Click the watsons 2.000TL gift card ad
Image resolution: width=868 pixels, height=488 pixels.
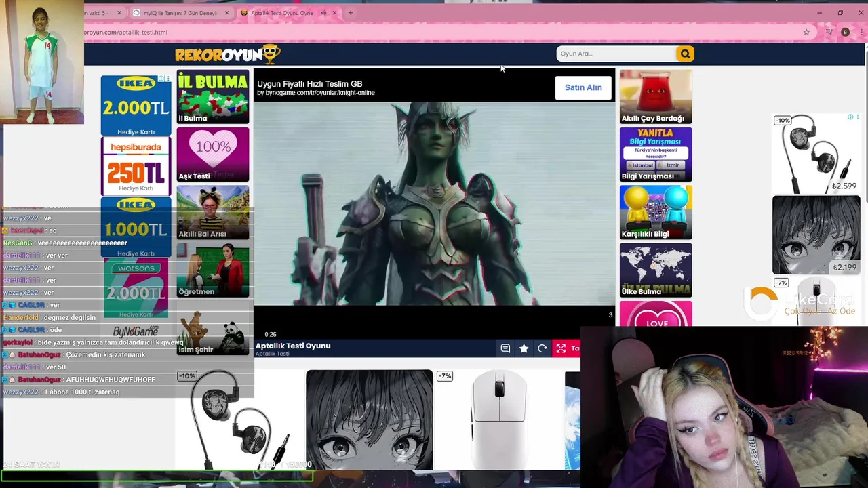point(136,288)
